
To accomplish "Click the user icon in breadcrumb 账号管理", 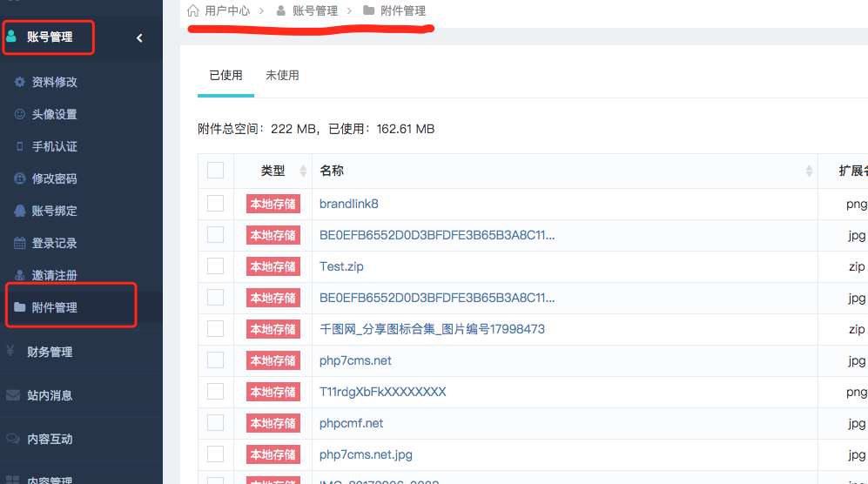I will [281, 10].
